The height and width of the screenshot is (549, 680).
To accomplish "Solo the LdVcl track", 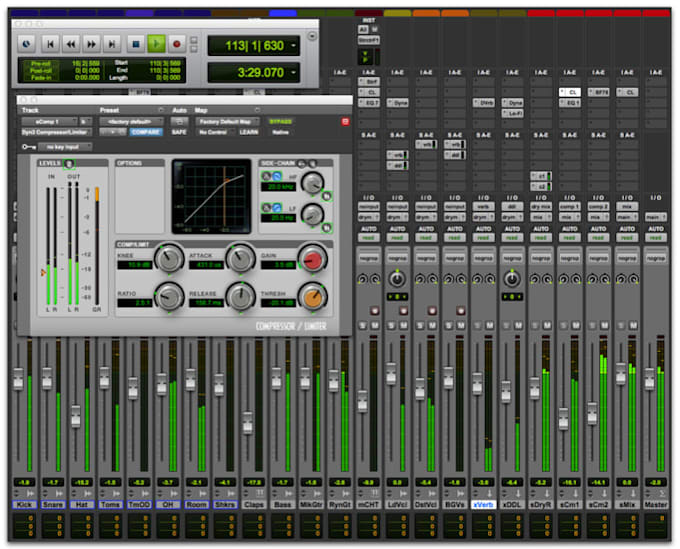I will pyautogui.click(x=392, y=325).
